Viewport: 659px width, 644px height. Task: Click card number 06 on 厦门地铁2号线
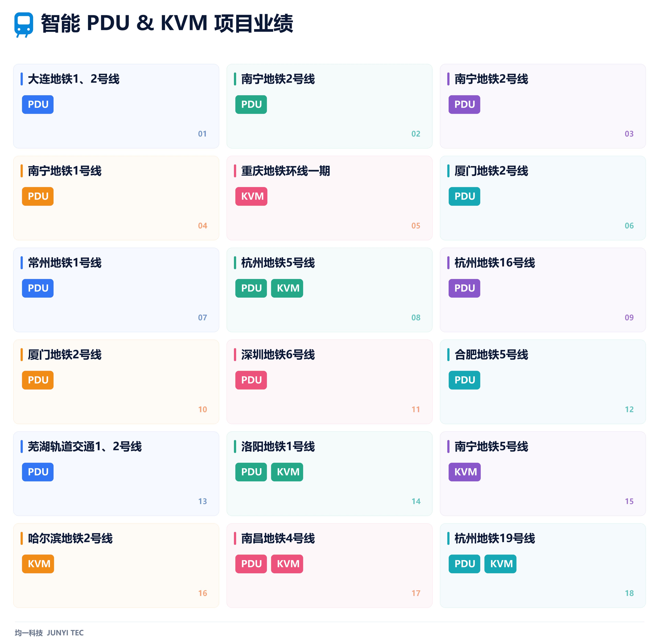[629, 226]
